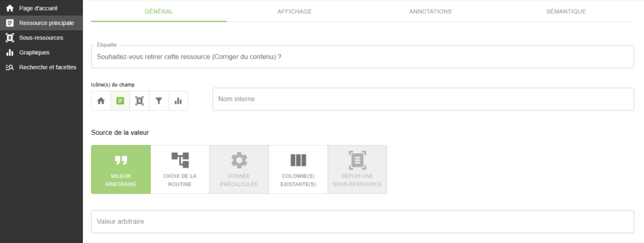
Task: Go to Sous-ressources section
Action: (x=41, y=38)
